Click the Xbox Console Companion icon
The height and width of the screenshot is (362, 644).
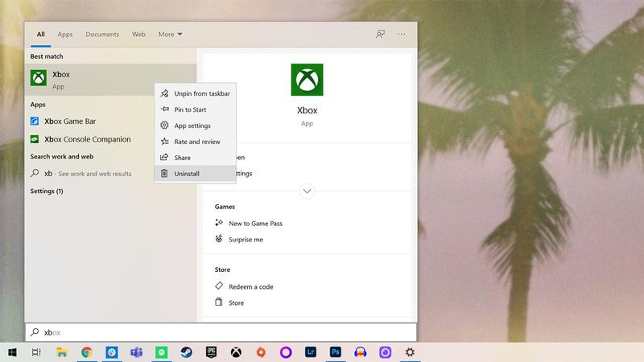coord(35,139)
